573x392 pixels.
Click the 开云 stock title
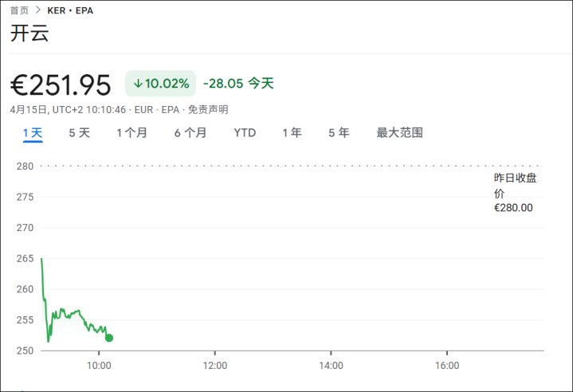point(29,34)
